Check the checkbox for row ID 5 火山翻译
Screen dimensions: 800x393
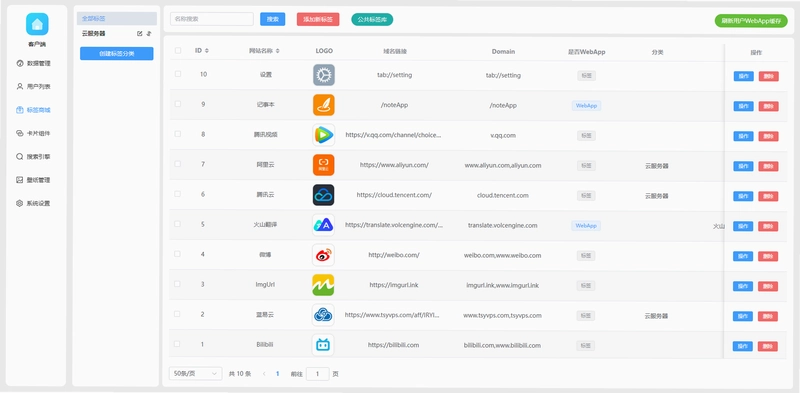click(178, 224)
